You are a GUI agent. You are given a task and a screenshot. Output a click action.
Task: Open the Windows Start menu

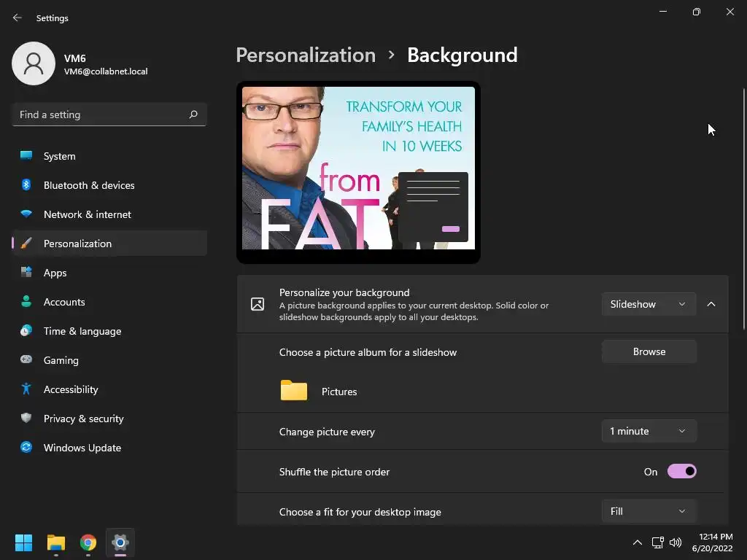(x=23, y=542)
